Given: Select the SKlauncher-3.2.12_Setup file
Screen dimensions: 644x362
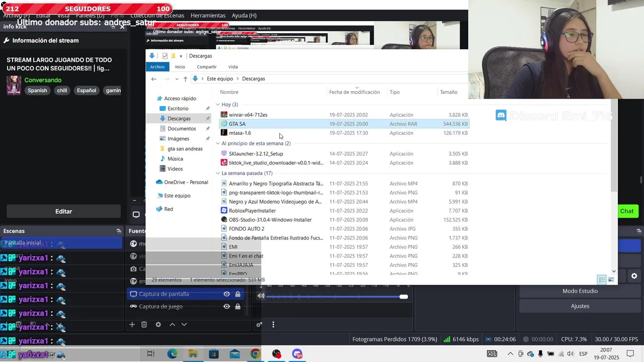Looking at the screenshot, I should [x=256, y=154].
